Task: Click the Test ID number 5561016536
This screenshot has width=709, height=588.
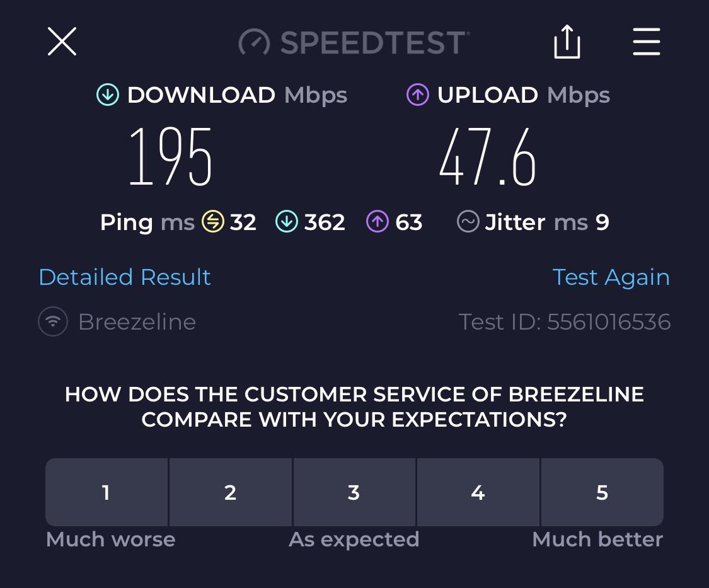Action: 565,321
